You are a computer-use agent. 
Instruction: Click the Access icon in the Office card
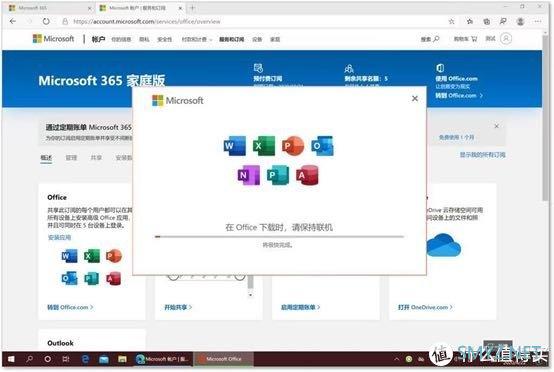(x=114, y=278)
